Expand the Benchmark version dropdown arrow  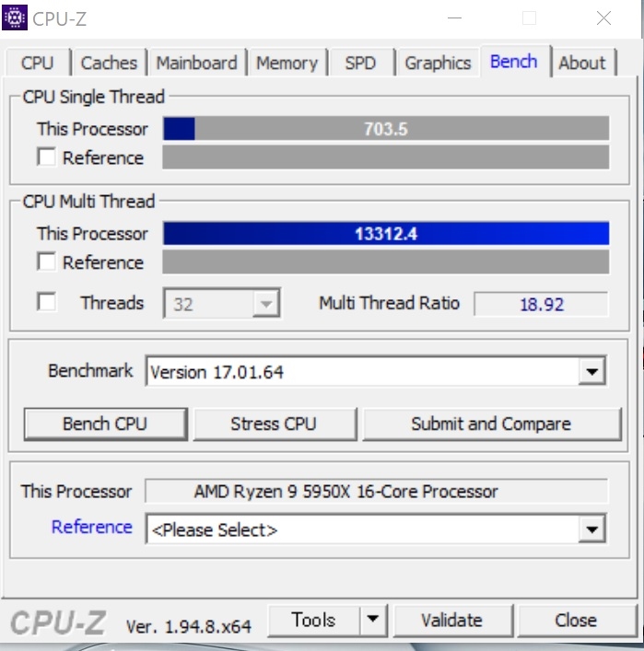tap(592, 371)
